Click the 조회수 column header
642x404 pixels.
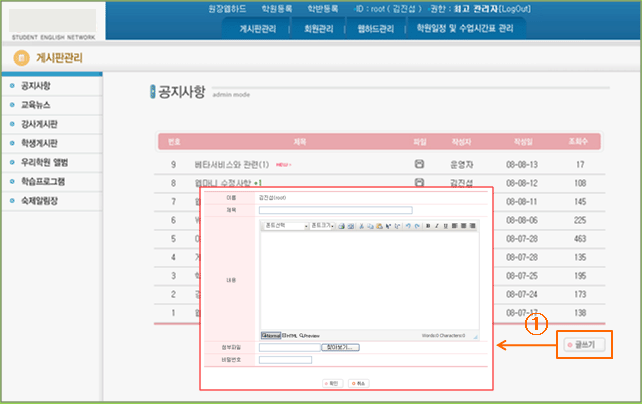pos(578,142)
